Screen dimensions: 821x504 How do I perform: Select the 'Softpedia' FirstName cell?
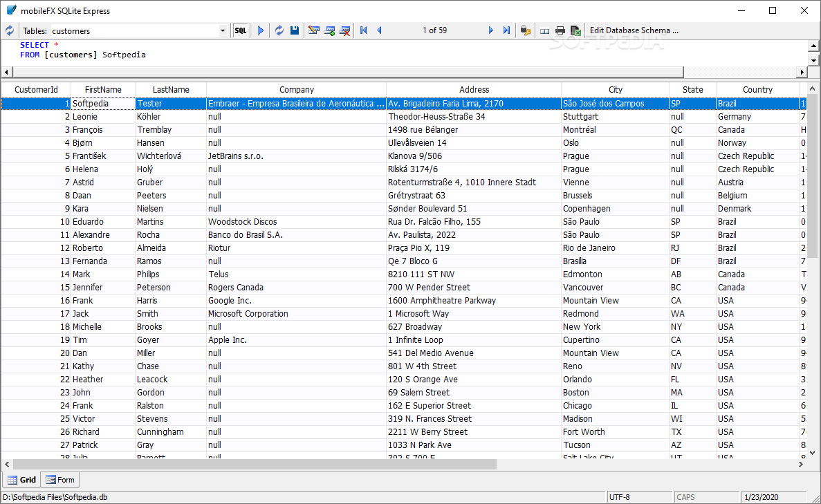(103, 104)
